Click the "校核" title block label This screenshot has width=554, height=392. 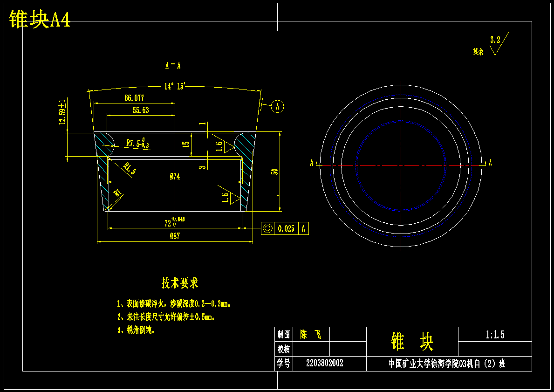284,349
